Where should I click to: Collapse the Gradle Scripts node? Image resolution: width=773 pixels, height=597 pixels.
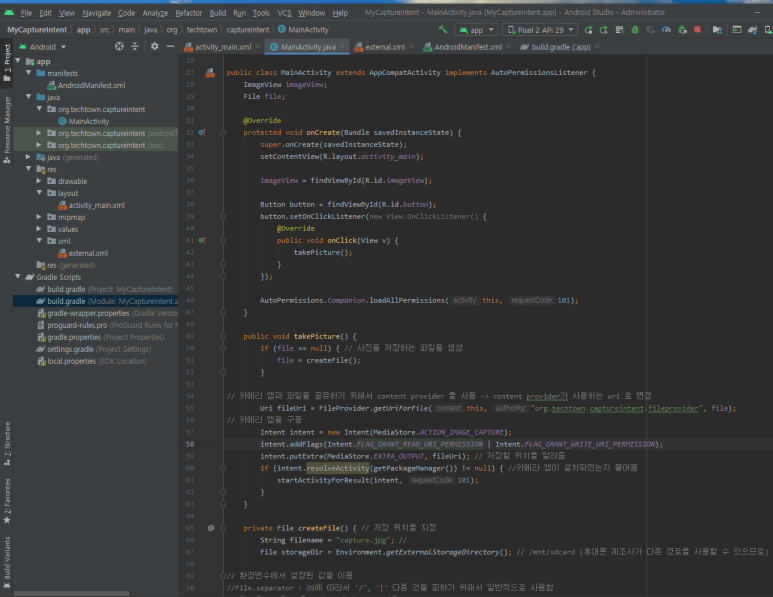point(18,277)
